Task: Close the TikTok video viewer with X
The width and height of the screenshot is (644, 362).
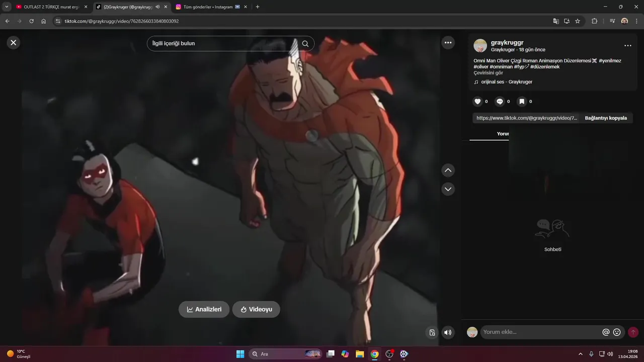Action: click(x=14, y=43)
